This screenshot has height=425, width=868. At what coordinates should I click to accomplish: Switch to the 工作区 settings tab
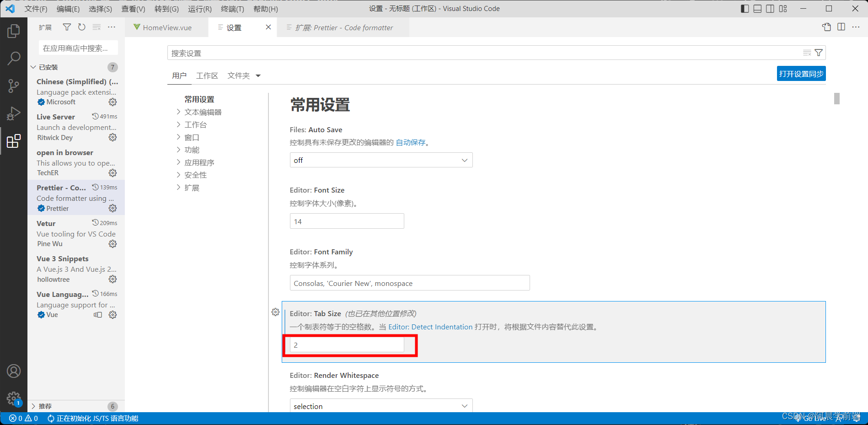[x=207, y=75]
